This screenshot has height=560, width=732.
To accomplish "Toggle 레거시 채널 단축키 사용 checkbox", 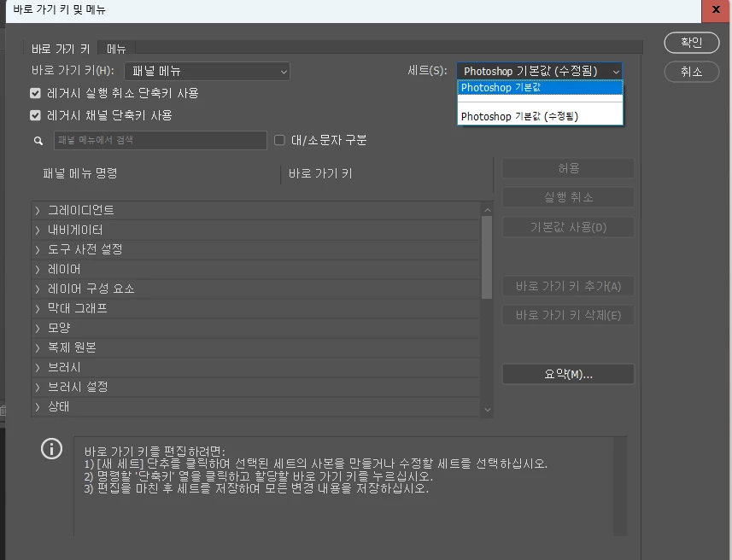I will pos(35,115).
